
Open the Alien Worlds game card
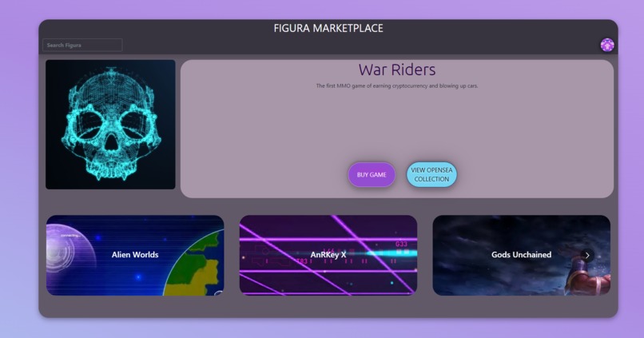tap(135, 255)
